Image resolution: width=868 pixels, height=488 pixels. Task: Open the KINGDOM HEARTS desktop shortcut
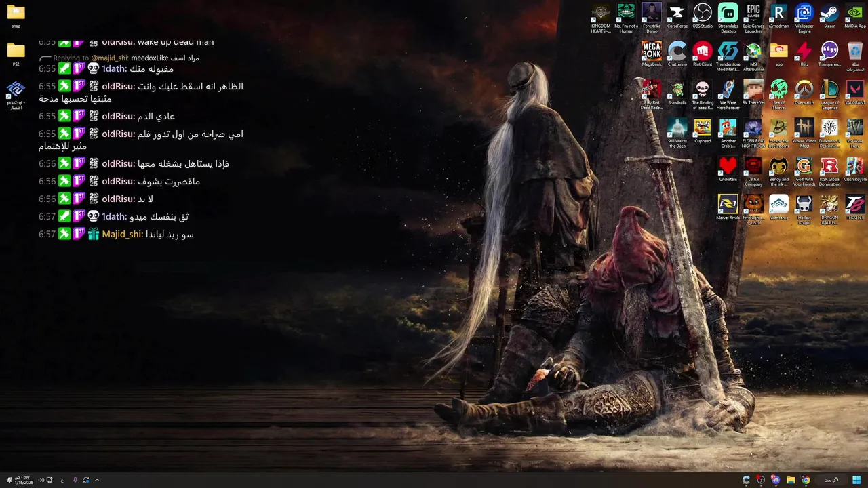click(601, 18)
